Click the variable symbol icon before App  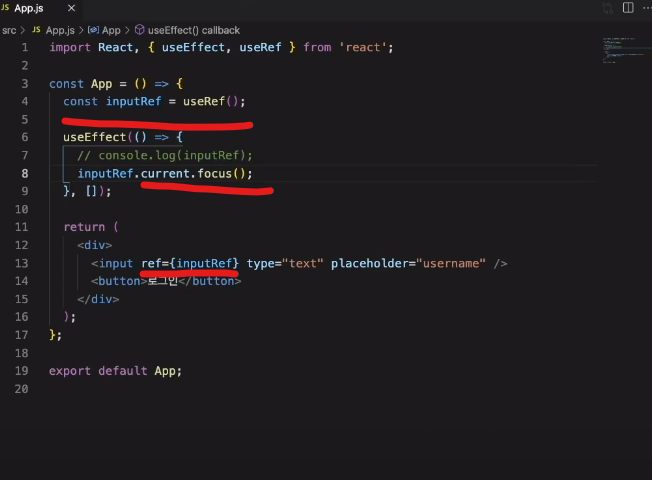tap(93, 30)
